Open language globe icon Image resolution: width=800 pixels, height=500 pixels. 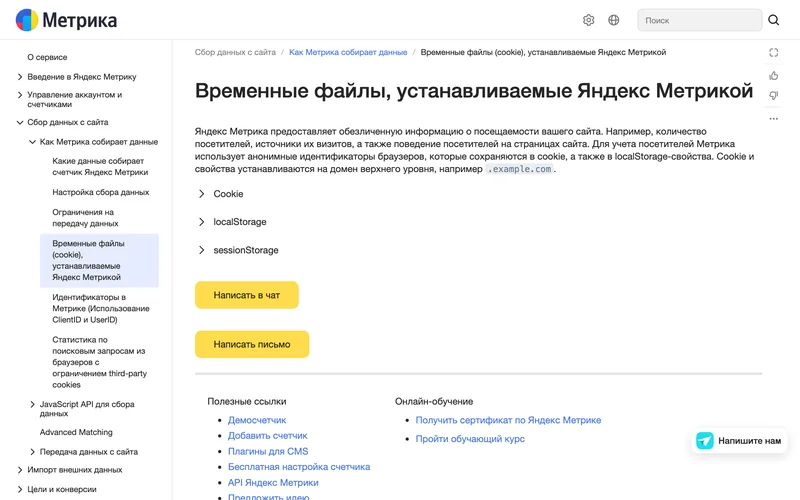pyautogui.click(x=614, y=20)
